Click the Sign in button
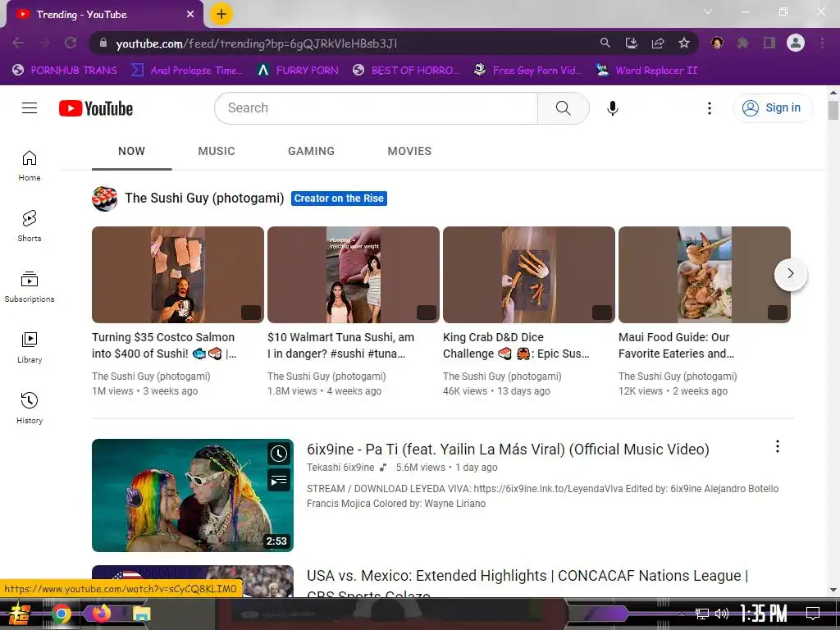 point(772,108)
